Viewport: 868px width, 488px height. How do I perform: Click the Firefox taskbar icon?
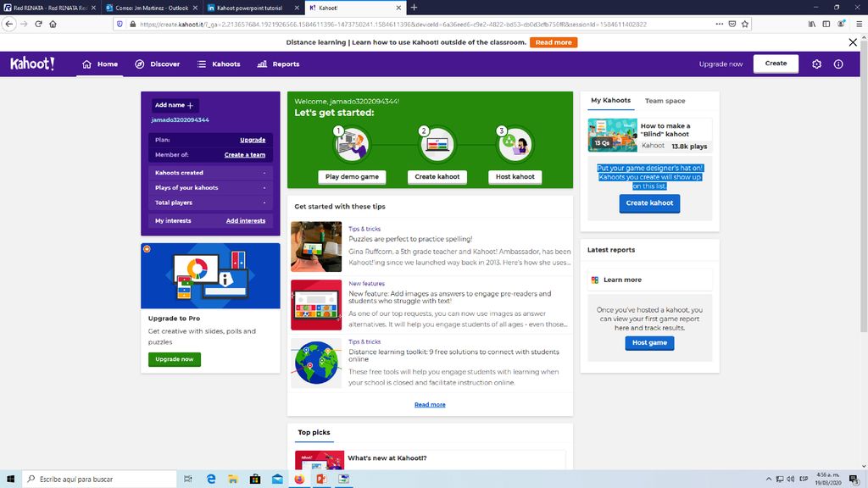coord(299,480)
